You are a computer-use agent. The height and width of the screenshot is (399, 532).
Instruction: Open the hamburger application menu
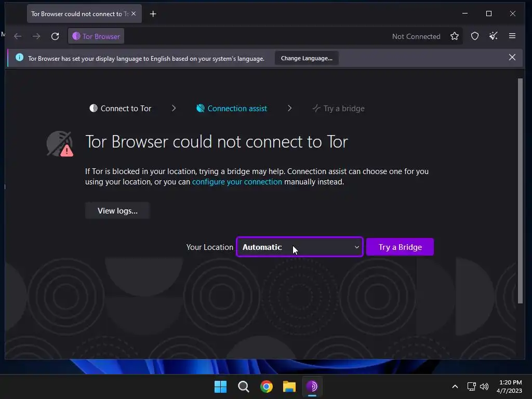[512, 36]
